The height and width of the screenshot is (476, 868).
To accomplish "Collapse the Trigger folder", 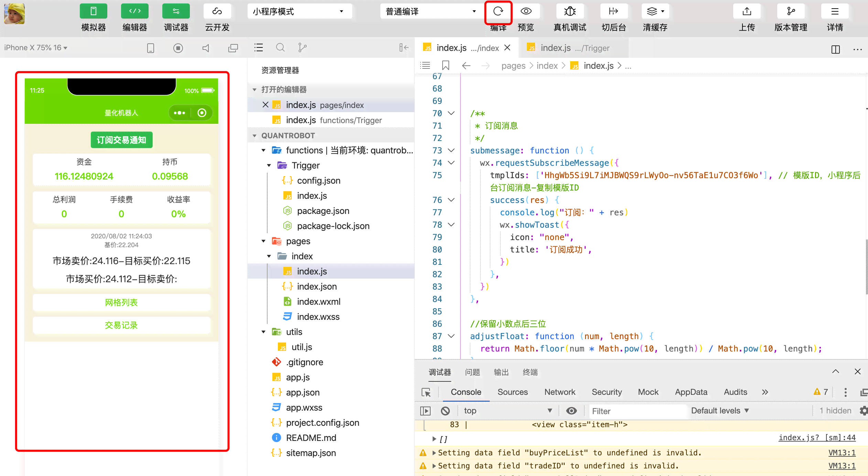I will [269, 165].
